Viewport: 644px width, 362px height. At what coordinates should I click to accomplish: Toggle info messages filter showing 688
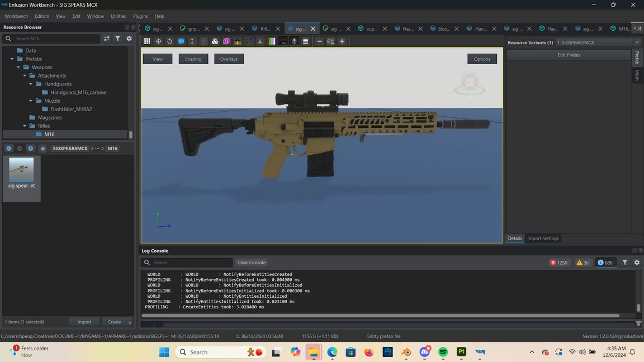coord(605,263)
